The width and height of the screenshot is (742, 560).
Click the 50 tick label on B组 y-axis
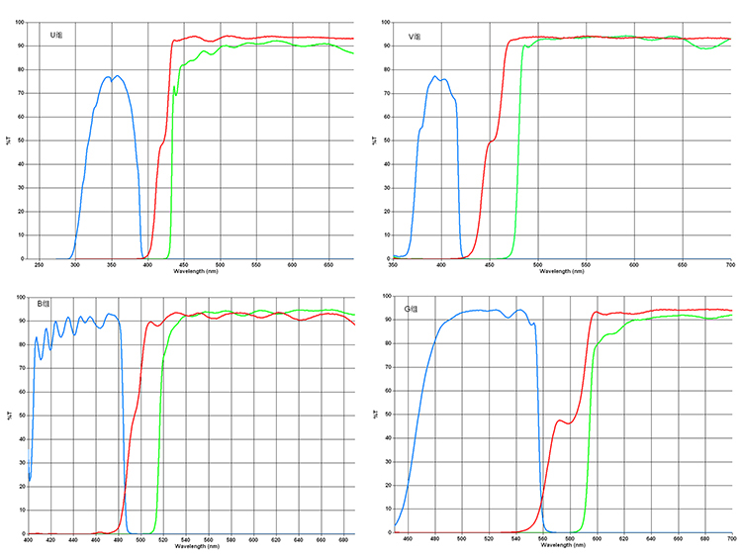pyautogui.click(x=20, y=416)
